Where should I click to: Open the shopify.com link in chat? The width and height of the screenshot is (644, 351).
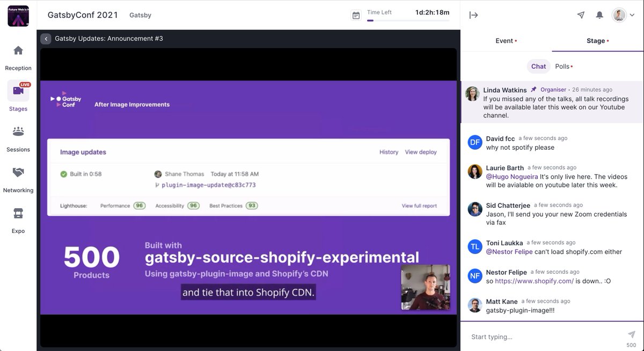click(x=534, y=281)
